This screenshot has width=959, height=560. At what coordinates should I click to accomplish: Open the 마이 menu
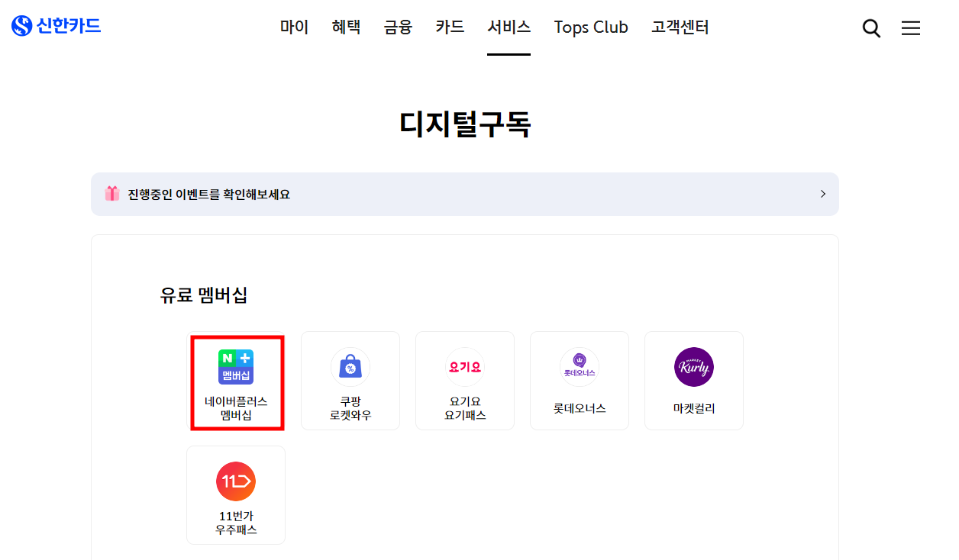294,27
